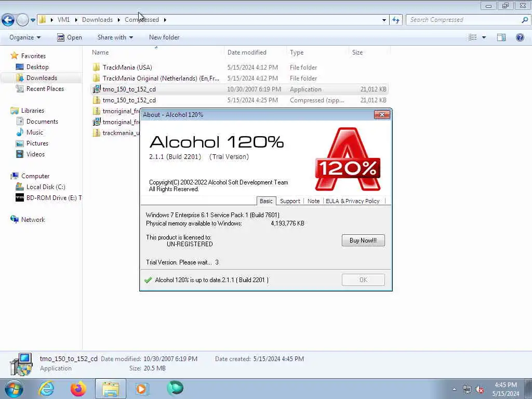Expand the arrow after Compressed breadcrumb
Image resolution: width=532 pixels, height=399 pixels.
coord(165,20)
